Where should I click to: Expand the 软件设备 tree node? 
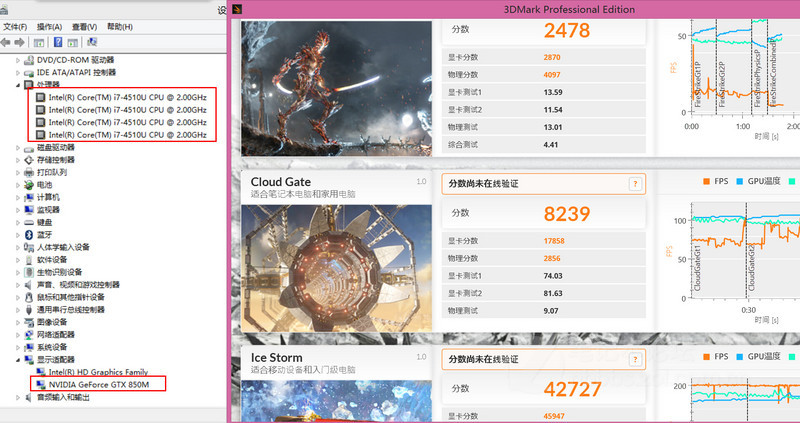18,260
